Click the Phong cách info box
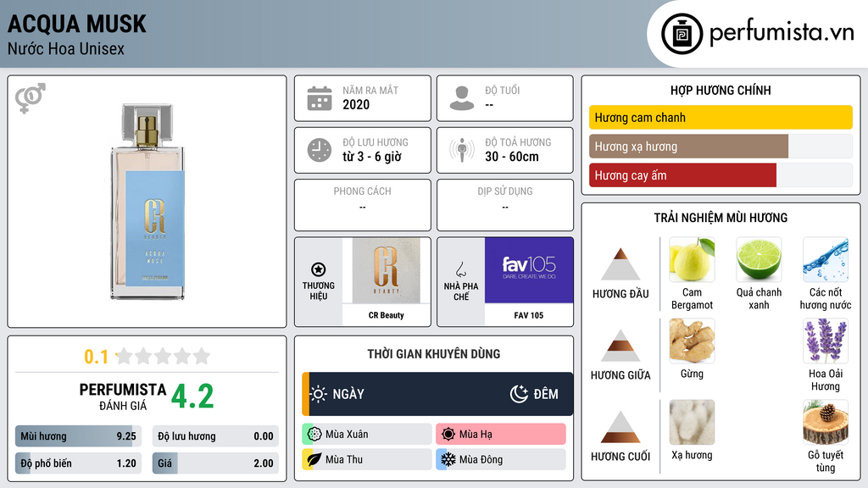Image resolution: width=868 pixels, height=488 pixels. click(x=363, y=205)
